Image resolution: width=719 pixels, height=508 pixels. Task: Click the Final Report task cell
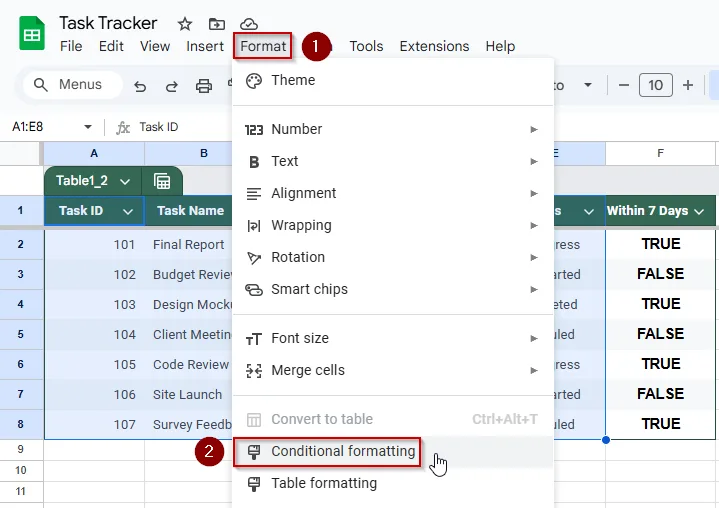point(188,244)
